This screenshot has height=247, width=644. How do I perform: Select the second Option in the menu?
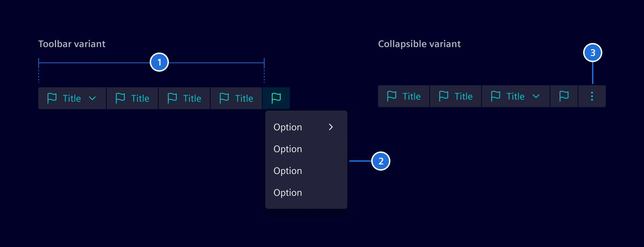(x=287, y=149)
